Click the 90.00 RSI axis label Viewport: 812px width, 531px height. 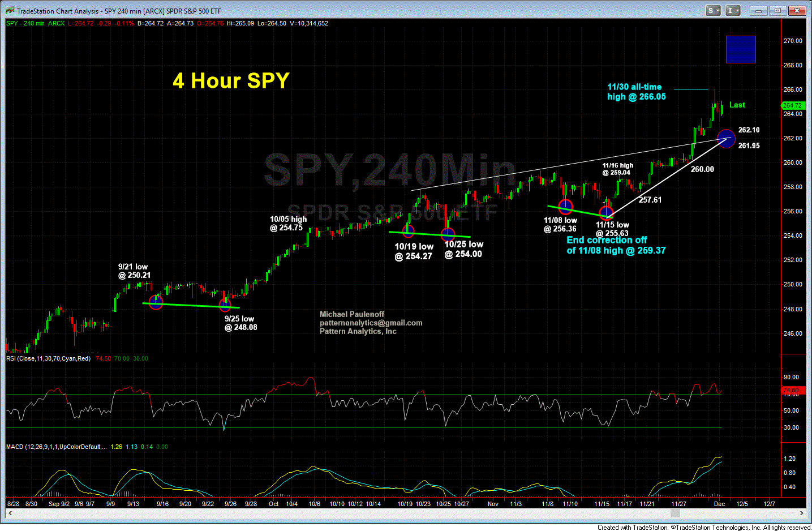pos(791,377)
